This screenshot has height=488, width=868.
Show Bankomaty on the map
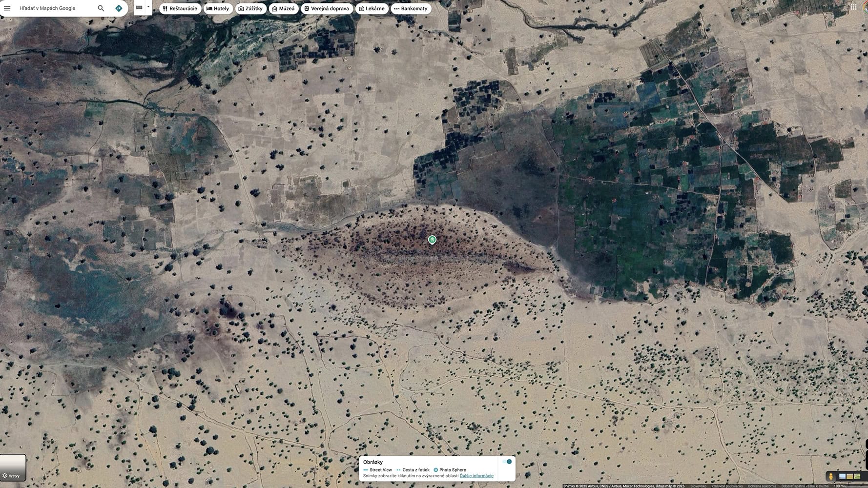click(x=411, y=9)
